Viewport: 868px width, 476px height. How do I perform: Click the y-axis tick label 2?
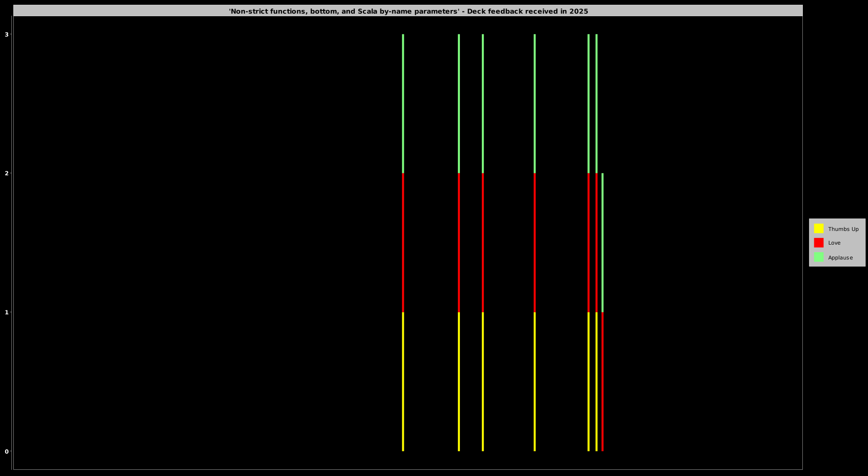pos(7,173)
